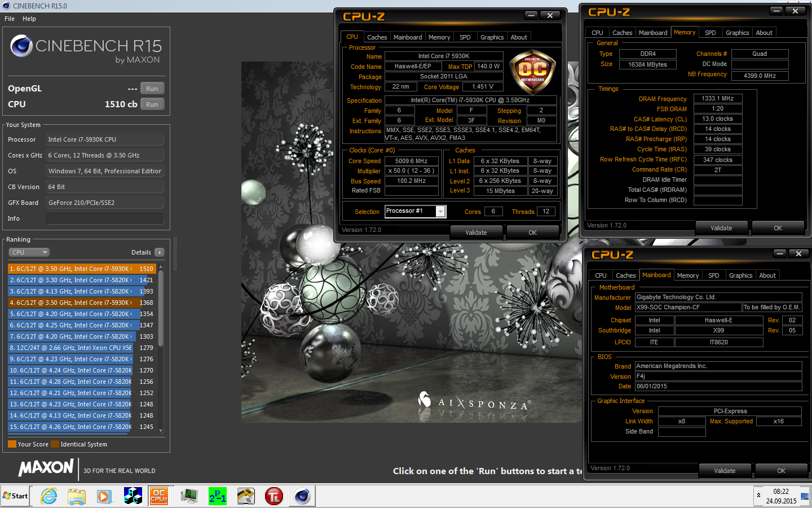The image size is (812, 508).
Task: Run the OpenGL benchmark
Action: tap(152, 89)
